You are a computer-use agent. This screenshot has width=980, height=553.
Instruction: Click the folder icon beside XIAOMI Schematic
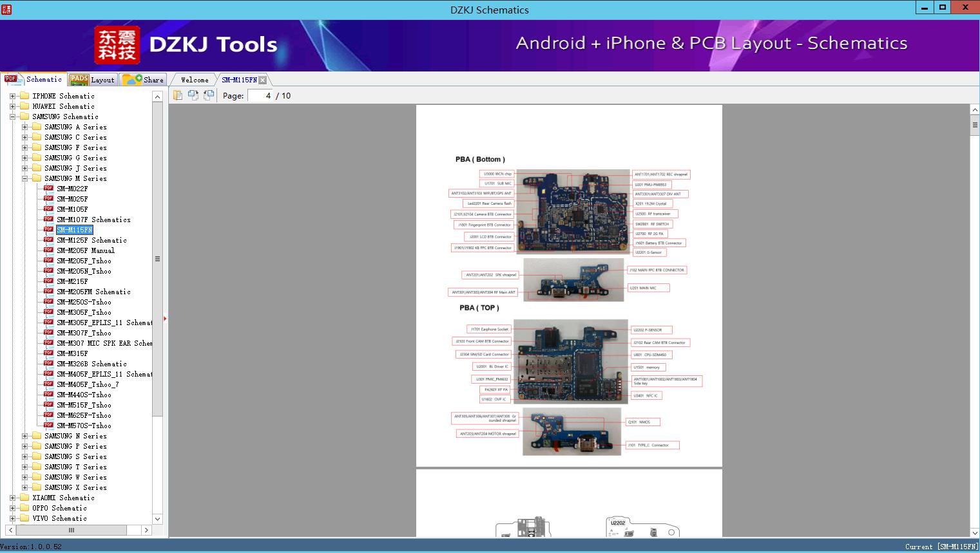24,498
